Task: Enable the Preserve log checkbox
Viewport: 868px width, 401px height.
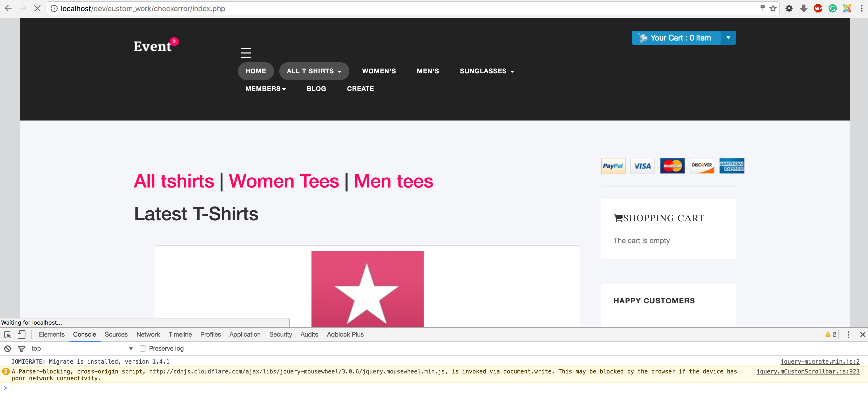Action: pyautogui.click(x=143, y=348)
